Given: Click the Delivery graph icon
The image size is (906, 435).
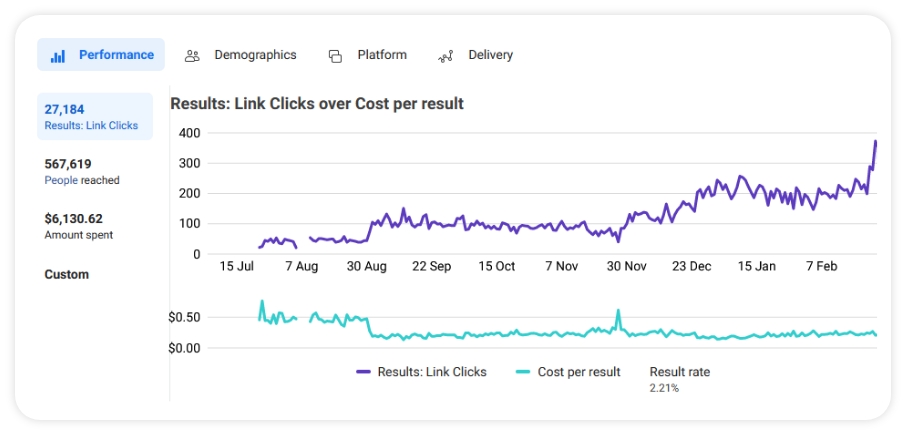Looking at the screenshot, I should click(446, 56).
